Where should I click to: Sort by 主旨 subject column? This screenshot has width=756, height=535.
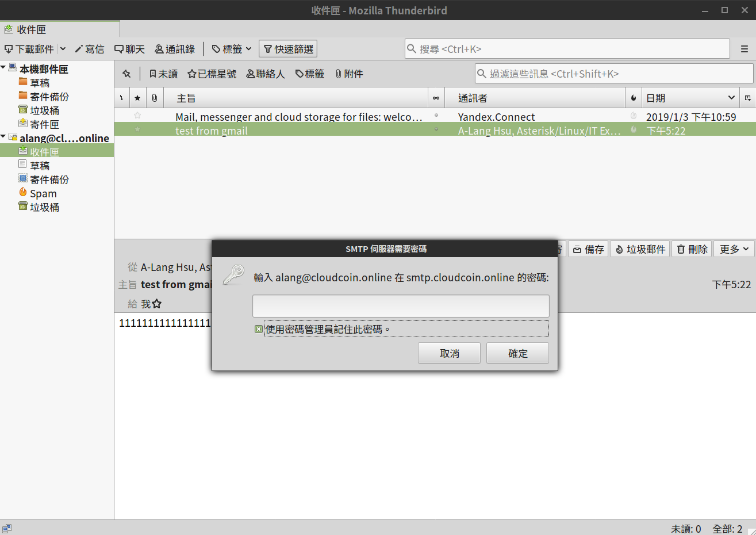click(296, 98)
